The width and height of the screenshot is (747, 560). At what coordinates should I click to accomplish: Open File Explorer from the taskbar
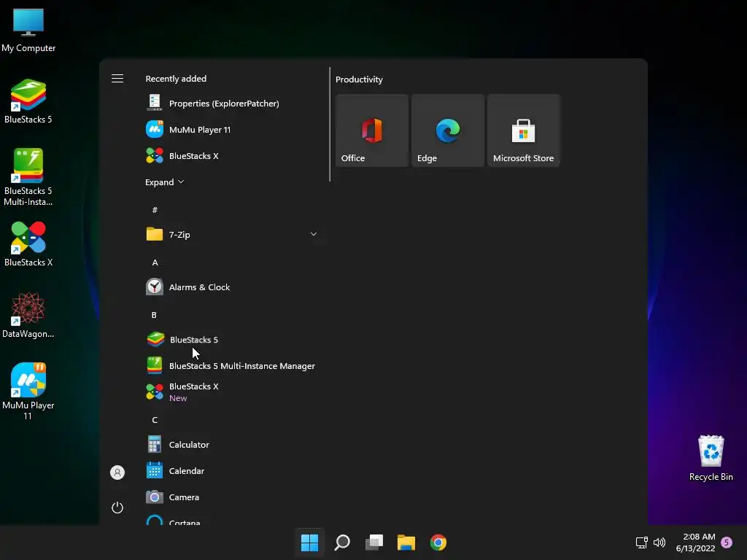pyautogui.click(x=406, y=542)
